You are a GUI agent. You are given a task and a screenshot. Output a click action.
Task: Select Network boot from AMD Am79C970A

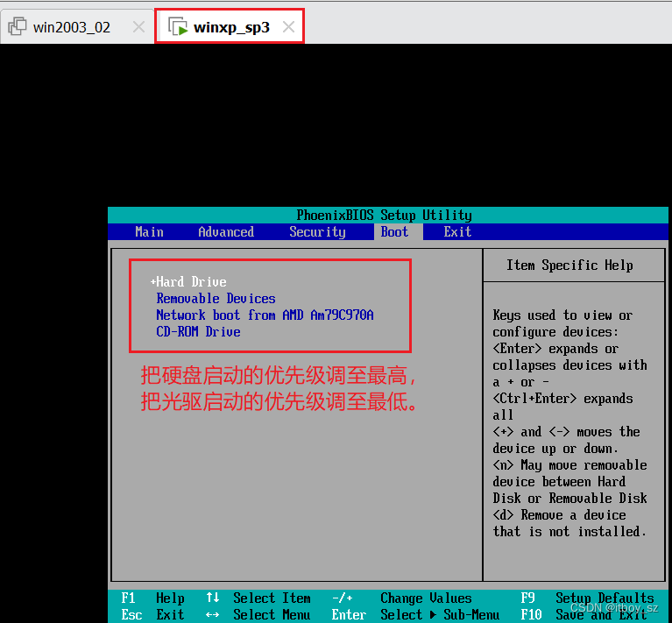[x=265, y=315]
